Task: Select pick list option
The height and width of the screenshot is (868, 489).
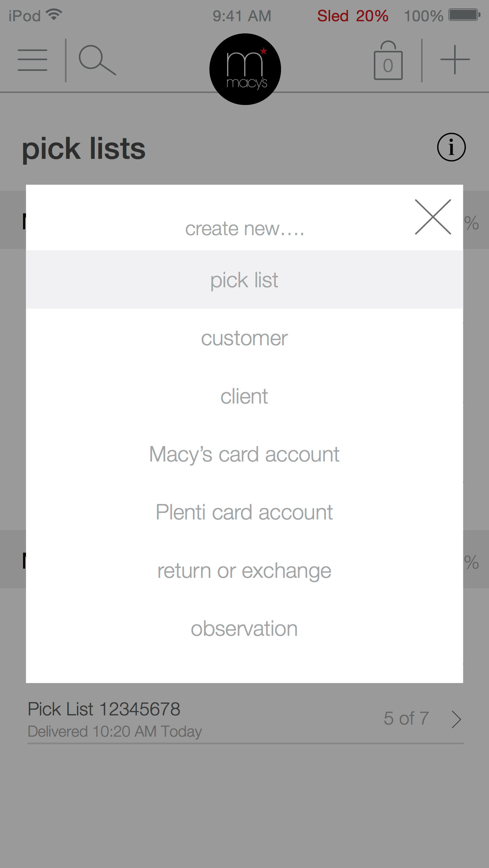Action: pos(244,280)
